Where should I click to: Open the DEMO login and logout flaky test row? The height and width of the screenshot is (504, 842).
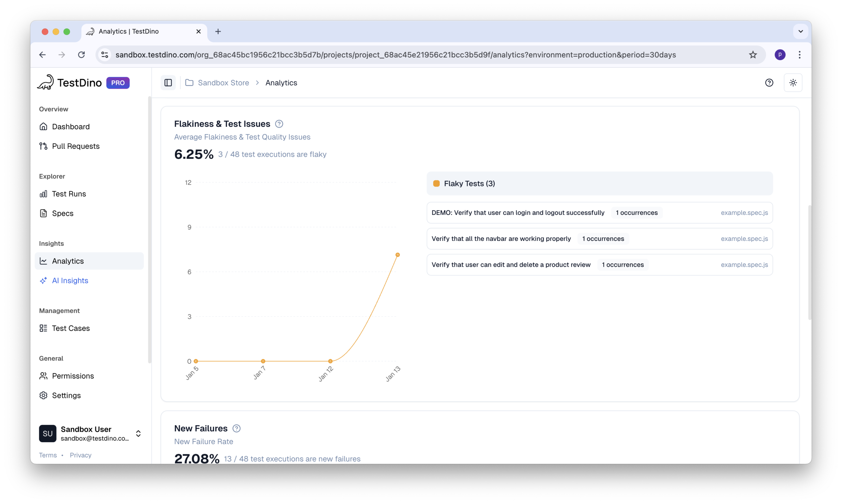pos(518,213)
